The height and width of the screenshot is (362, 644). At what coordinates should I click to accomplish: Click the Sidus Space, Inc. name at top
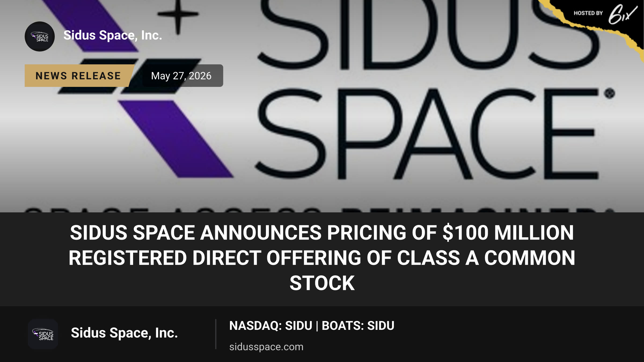click(113, 35)
